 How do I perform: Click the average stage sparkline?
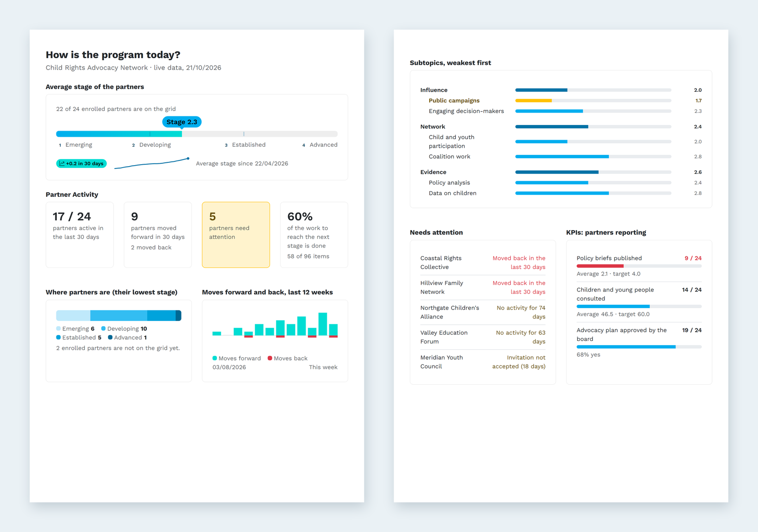(152, 163)
